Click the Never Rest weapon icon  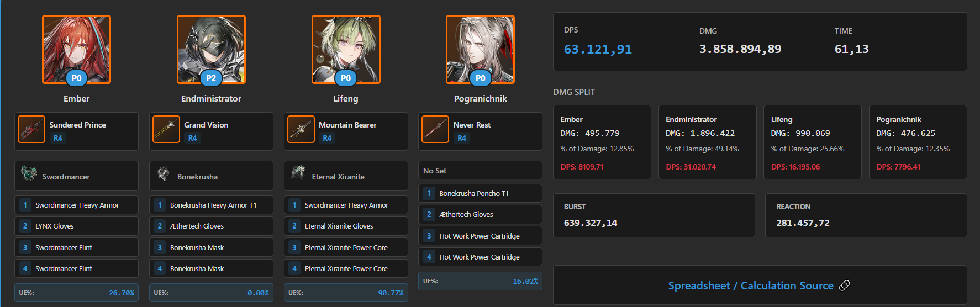435,129
